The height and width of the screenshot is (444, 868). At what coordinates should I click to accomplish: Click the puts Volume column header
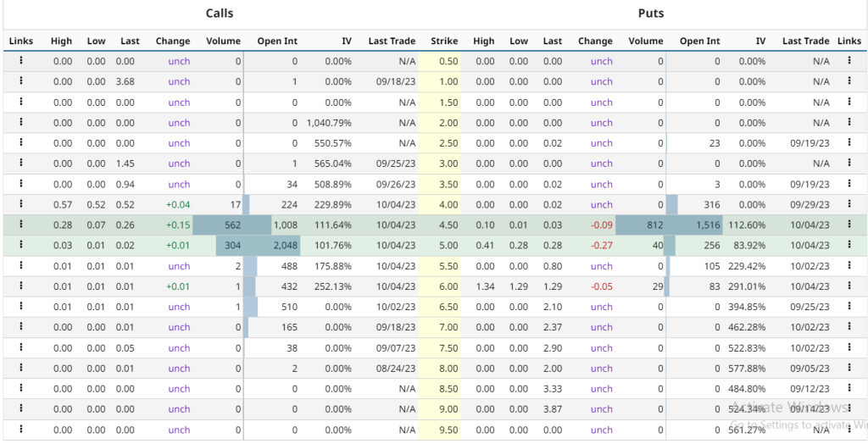coord(645,41)
